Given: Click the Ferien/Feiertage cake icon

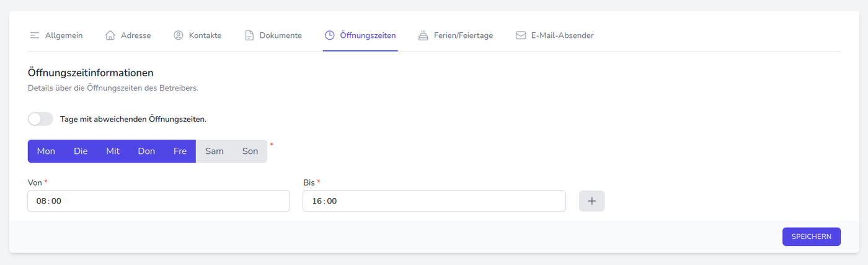Looking at the screenshot, I should click(423, 35).
